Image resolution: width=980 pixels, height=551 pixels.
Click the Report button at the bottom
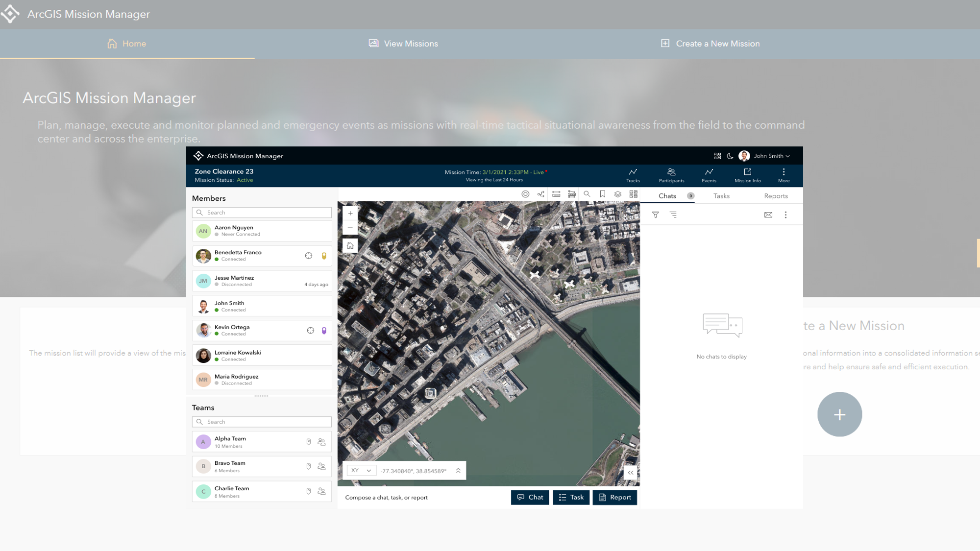pos(614,497)
